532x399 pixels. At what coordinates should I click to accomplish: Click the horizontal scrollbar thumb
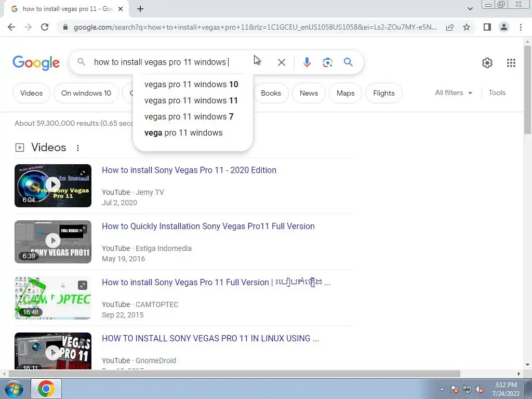(x=234, y=374)
